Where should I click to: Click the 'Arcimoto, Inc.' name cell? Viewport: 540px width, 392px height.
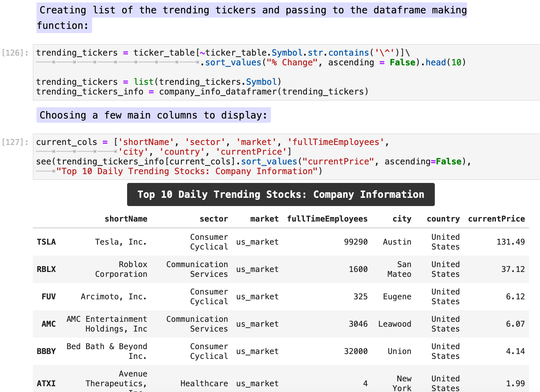coord(114,297)
